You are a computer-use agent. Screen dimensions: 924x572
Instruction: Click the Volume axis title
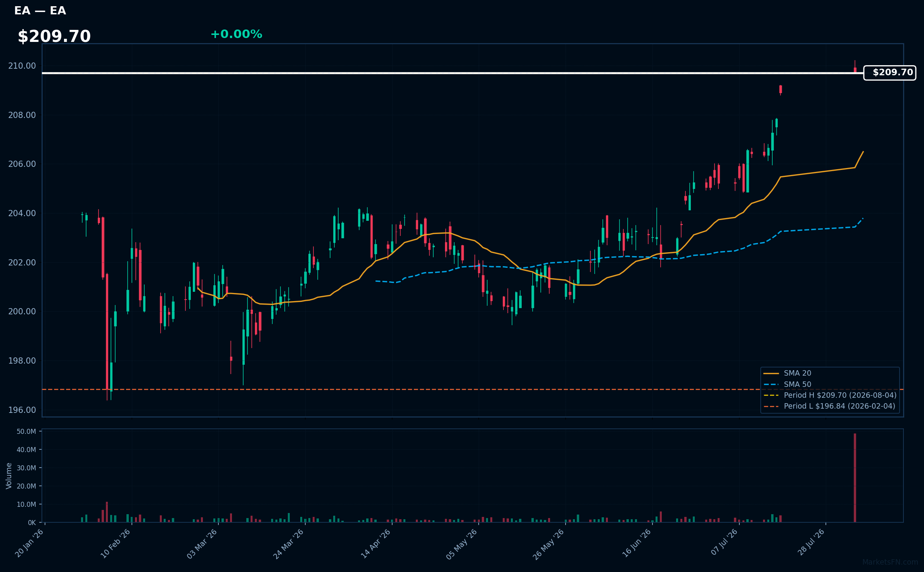pos(9,476)
